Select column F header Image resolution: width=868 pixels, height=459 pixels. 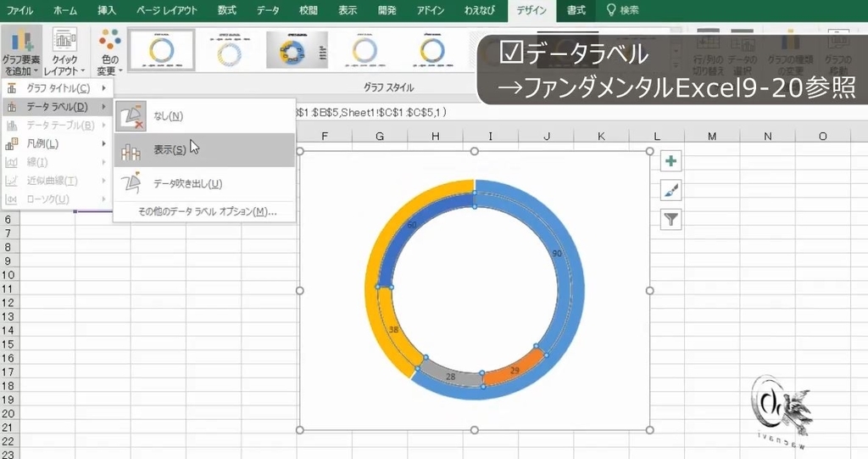point(325,136)
